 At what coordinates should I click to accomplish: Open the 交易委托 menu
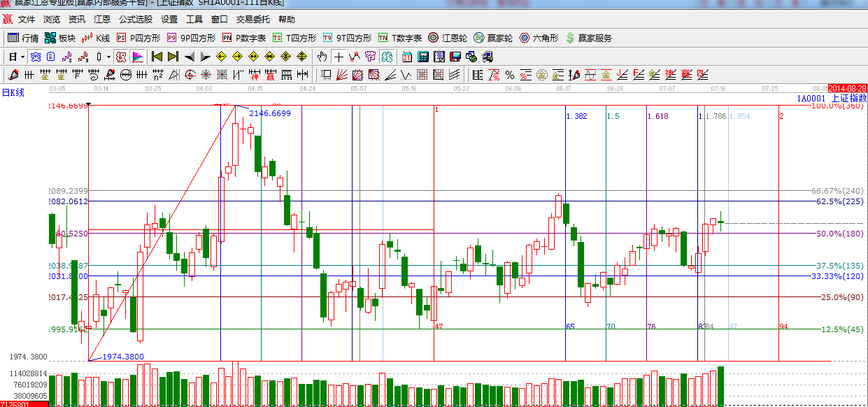(252, 20)
